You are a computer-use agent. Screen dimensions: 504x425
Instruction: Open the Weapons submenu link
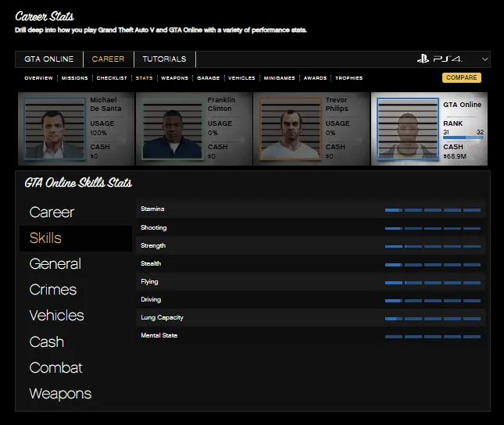(173, 78)
